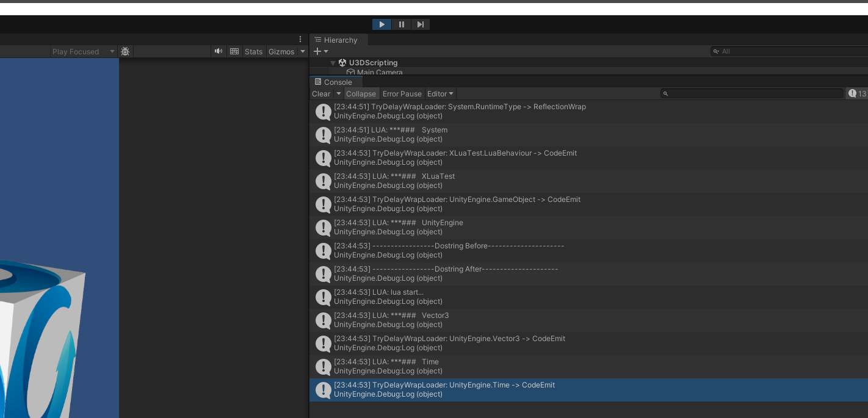Select the U3DScripting scene row

pos(588,63)
